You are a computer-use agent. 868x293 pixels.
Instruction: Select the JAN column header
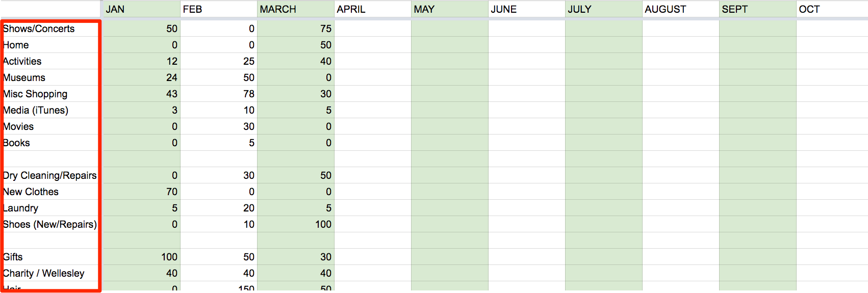141,9
